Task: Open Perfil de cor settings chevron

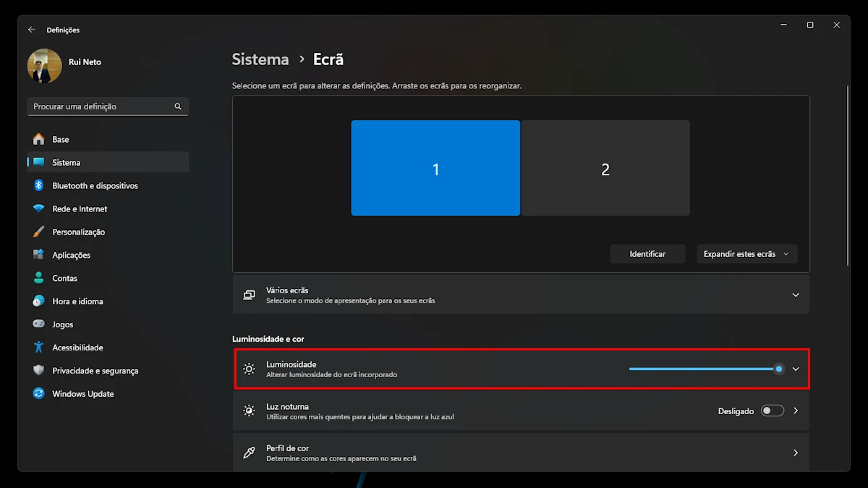Action: point(796,453)
